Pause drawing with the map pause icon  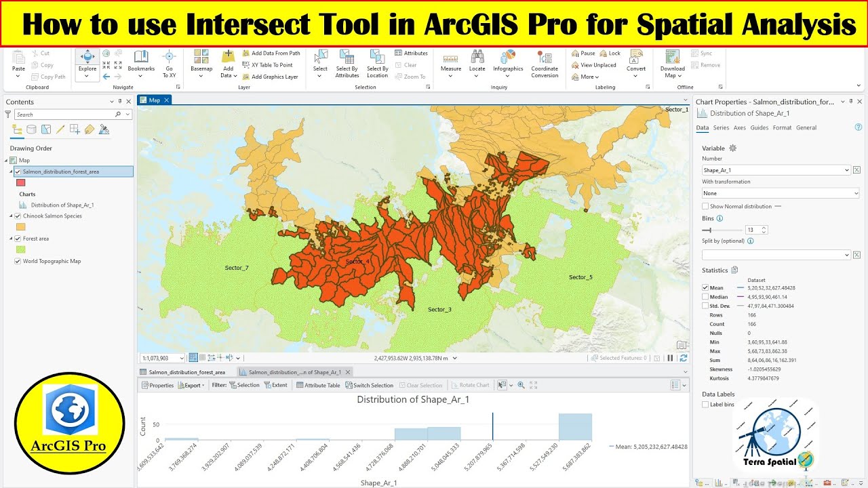(671, 358)
